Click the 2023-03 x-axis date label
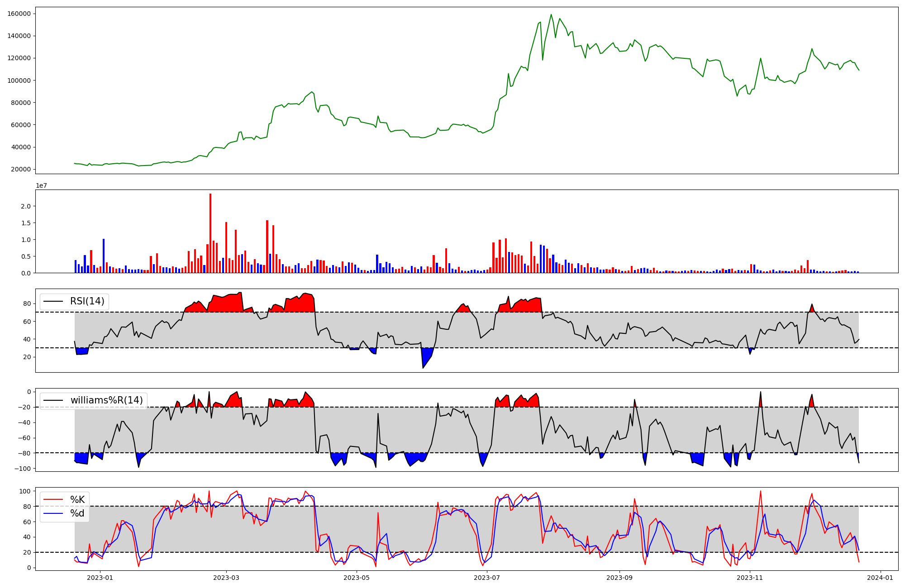Viewport: 905px width, 588px height. click(226, 578)
